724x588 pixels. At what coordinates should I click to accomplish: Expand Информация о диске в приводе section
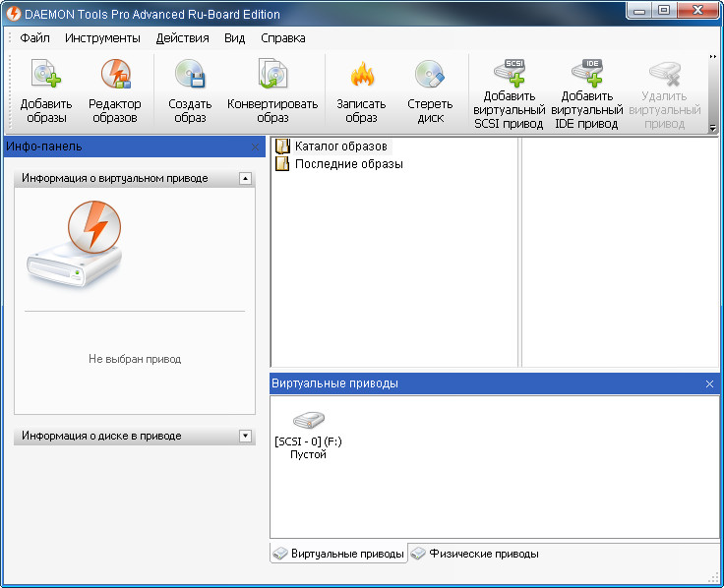246,436
